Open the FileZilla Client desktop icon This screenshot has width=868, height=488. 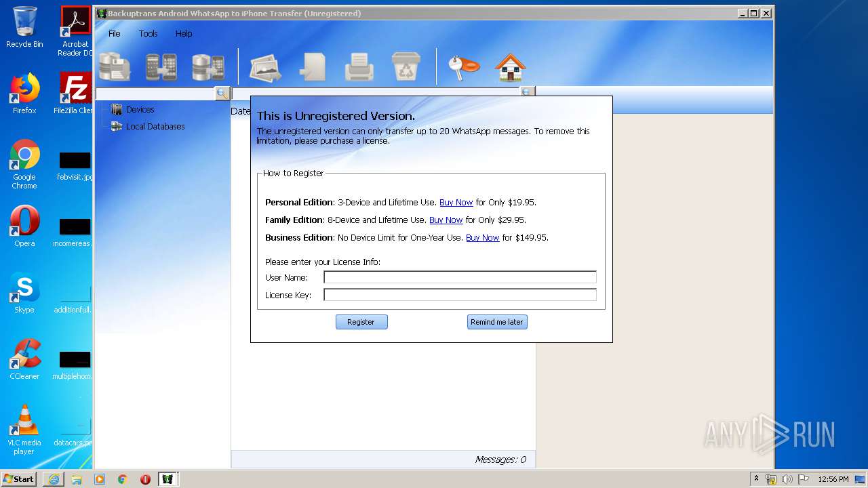point(75,94)
